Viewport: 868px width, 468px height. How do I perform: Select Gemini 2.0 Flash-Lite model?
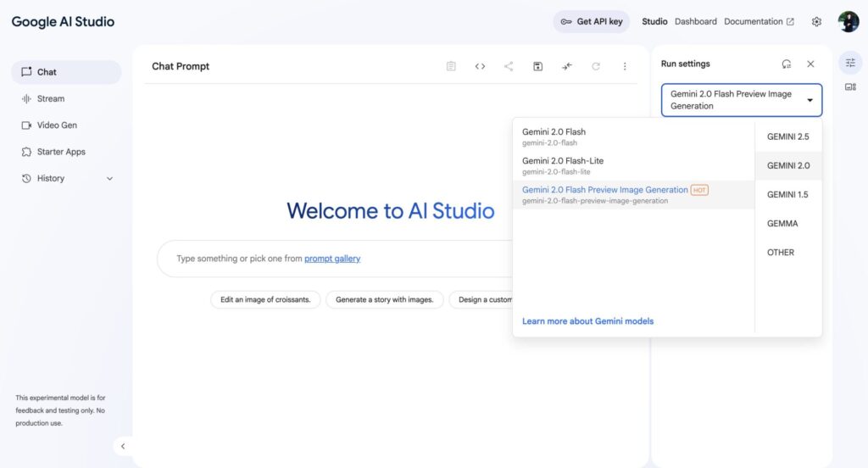tap(633, 165)
